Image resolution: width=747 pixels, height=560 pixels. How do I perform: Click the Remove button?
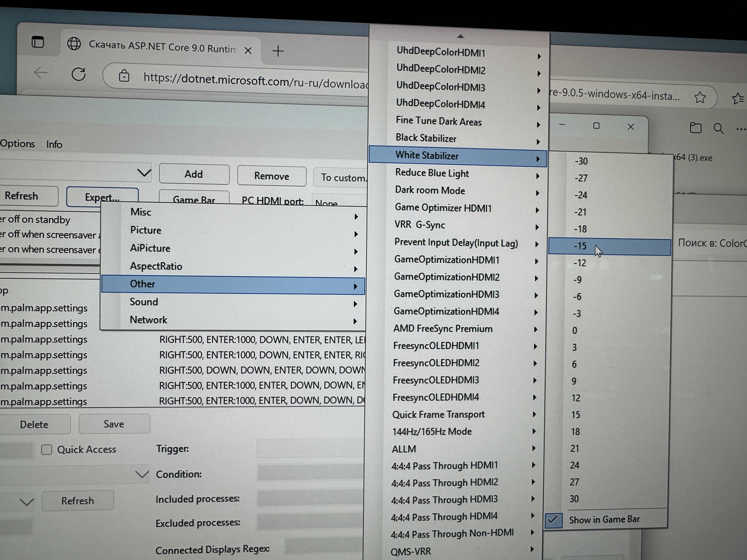coord(272,176)
